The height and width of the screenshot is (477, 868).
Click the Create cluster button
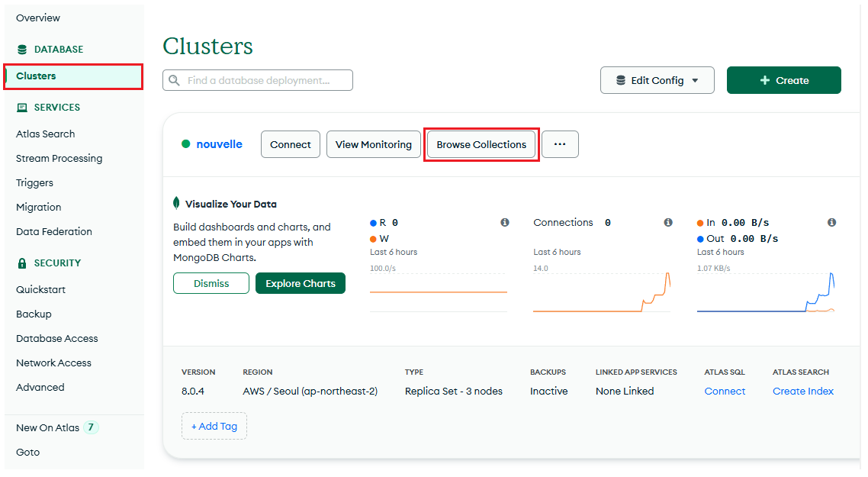click(x=784, y=80)
